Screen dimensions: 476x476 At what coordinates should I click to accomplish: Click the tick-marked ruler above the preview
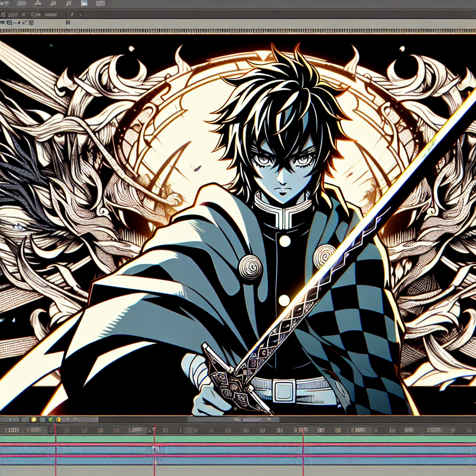[x=238, y=31]
